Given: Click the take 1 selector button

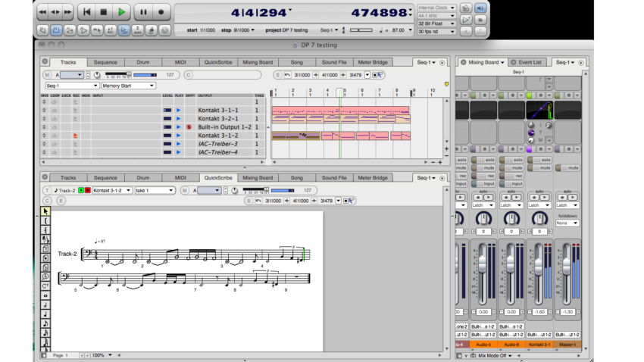Looking at the screenshot, I should 155,191.
